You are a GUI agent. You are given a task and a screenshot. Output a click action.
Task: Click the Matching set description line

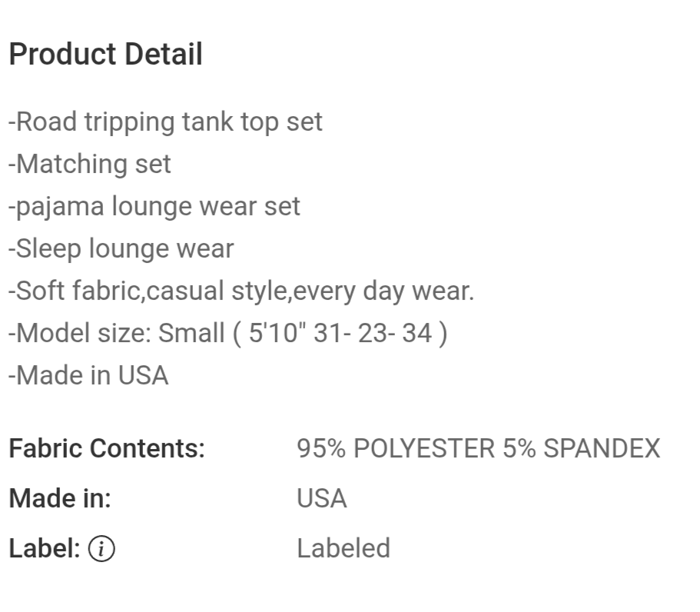(89, 164)
